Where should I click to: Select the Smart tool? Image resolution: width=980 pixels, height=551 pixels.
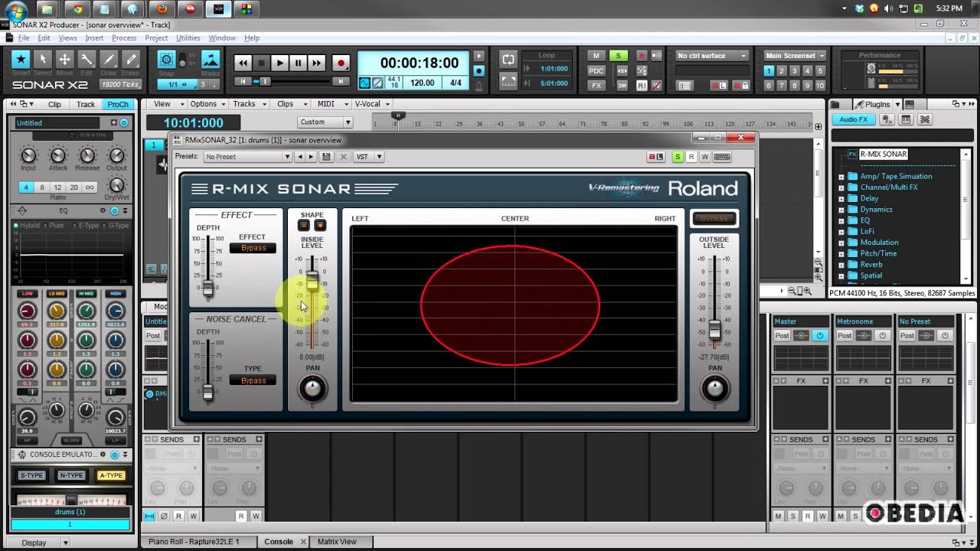click(21, 59)
